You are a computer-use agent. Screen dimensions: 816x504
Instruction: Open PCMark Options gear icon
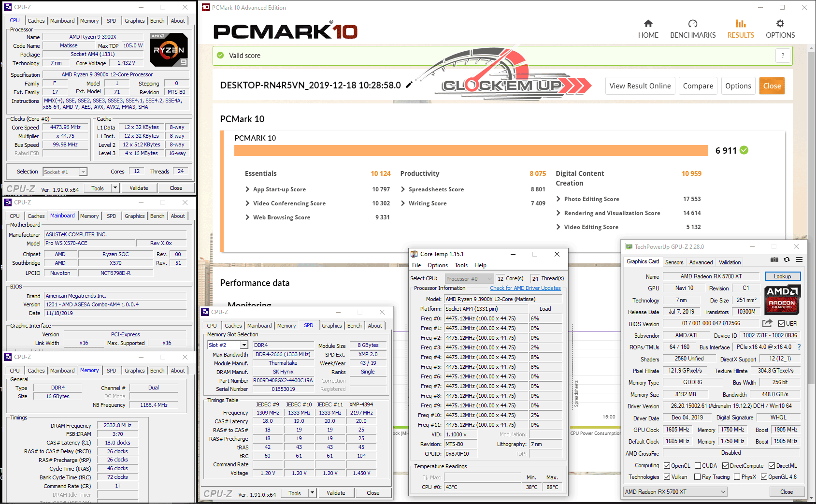pos(780,24)
